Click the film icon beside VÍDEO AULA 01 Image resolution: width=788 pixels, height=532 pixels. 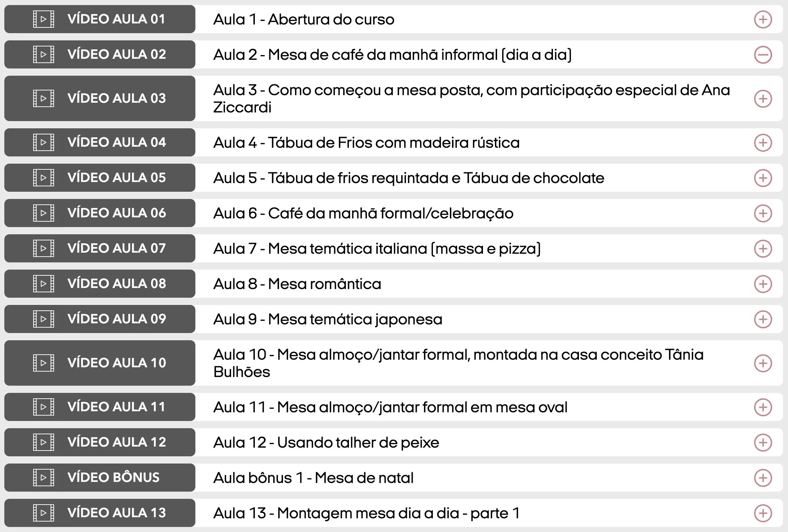44,19
